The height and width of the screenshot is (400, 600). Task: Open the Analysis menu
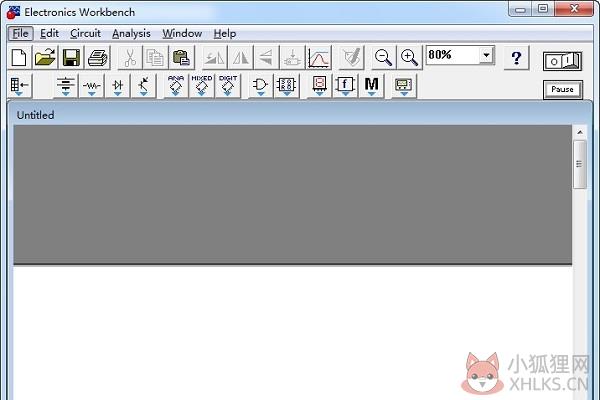131,34
